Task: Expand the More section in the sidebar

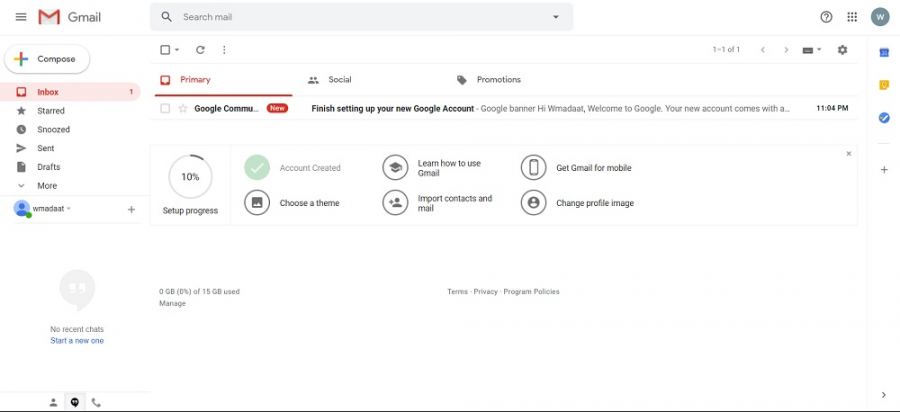Action: tap(47, 186)
